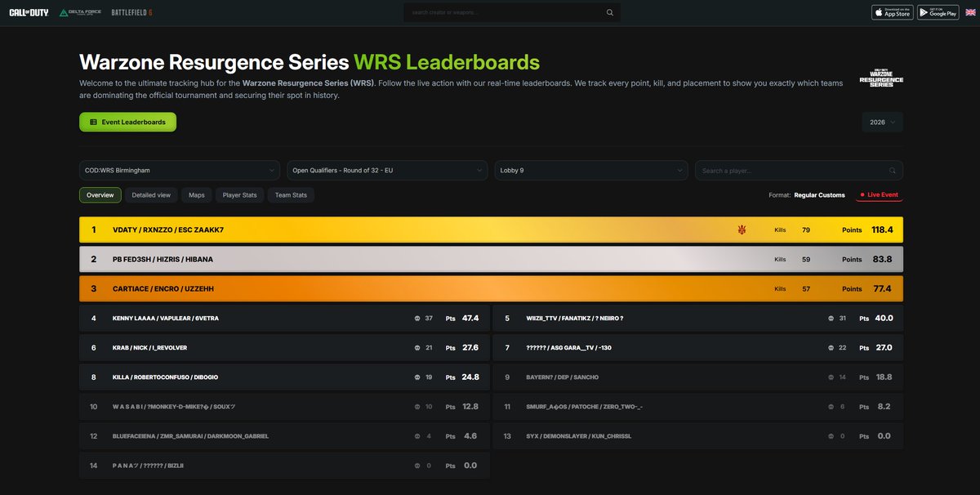Image resolution: width=980 pixels, height=495 pixels.
Task: Focus the Search a player field
Action: (799, 170)
